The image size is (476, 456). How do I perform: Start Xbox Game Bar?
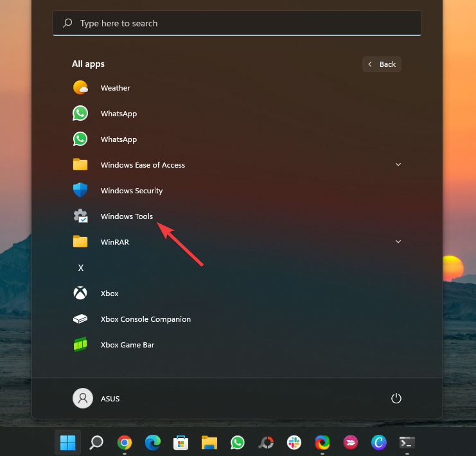click(x=237, y=345)
